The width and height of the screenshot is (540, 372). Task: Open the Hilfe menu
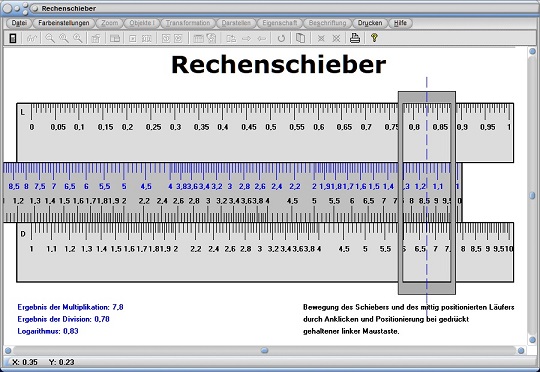[x=400, y=23]
